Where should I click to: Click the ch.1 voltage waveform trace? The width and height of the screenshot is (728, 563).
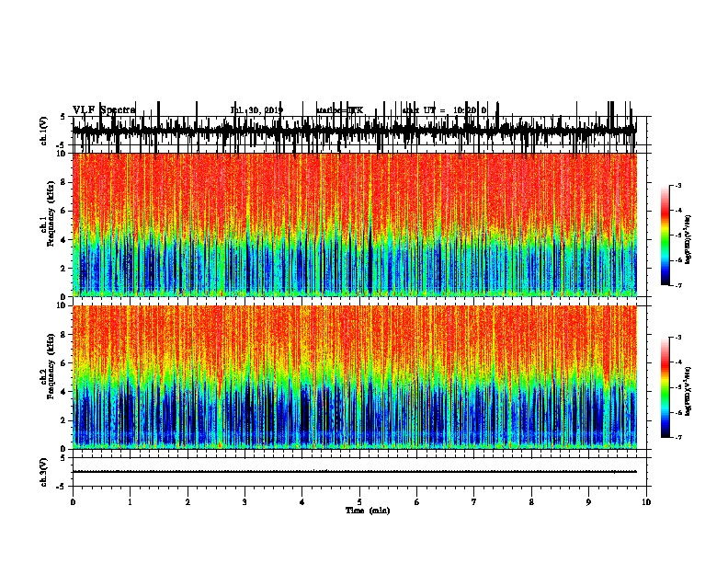pyautogui.click(x=354, y=131)
